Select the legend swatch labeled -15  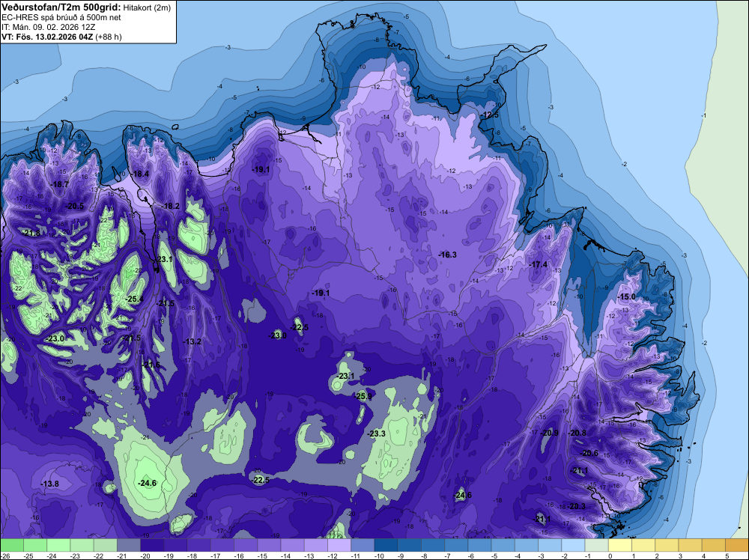point(269,545)
